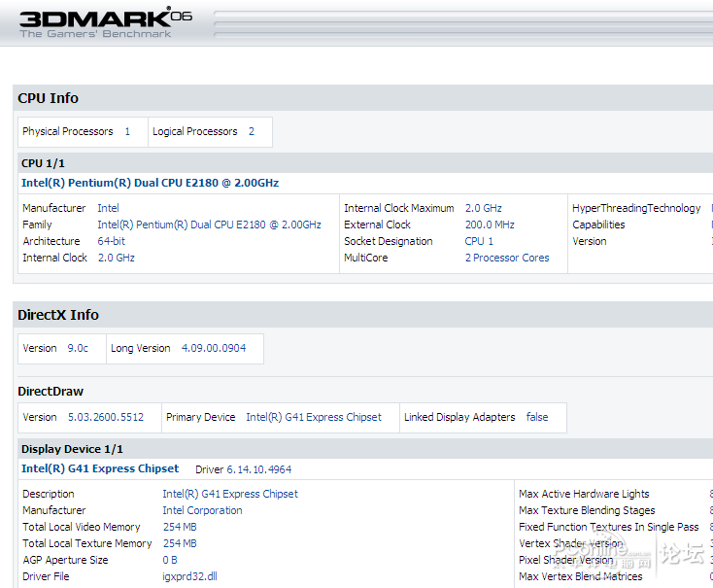
Task: Click the 'Pixel Shader Version' label
Action: (566, 560)
